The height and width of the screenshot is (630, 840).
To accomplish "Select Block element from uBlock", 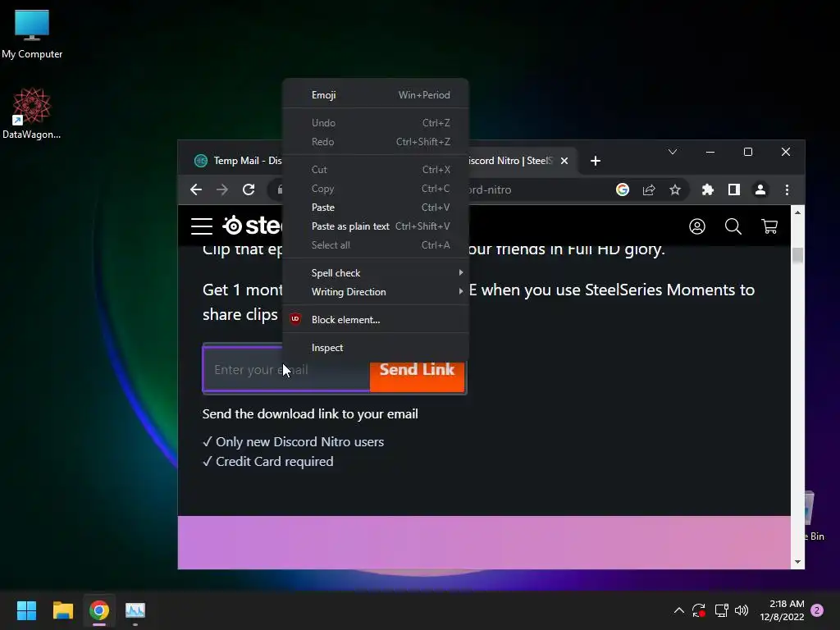I will [375, 320].
